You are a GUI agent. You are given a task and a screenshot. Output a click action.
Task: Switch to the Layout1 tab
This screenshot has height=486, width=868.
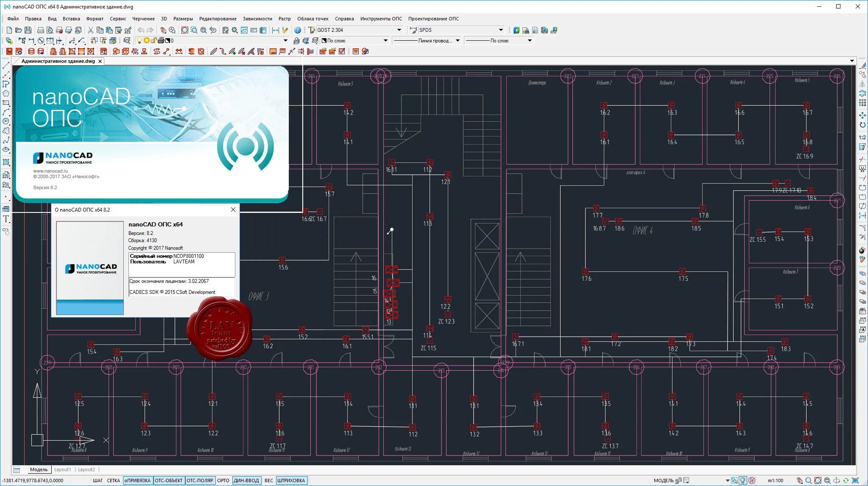[x=63, y=469]
